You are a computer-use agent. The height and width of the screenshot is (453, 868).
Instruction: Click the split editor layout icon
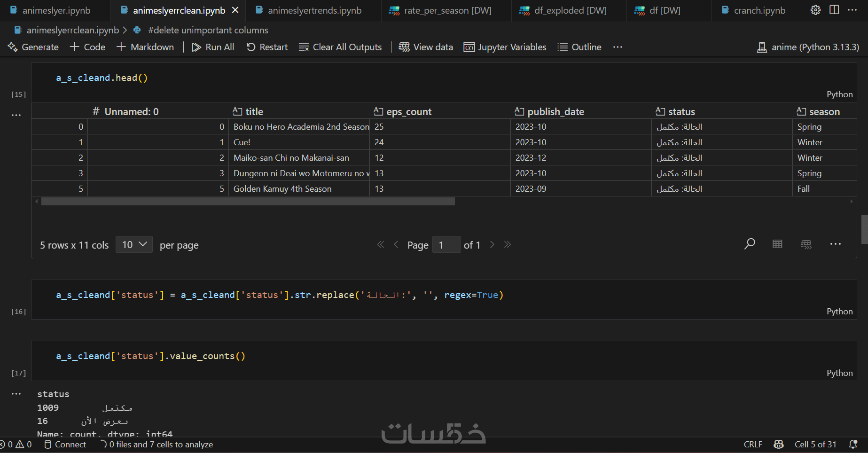(x=834, y=10)
